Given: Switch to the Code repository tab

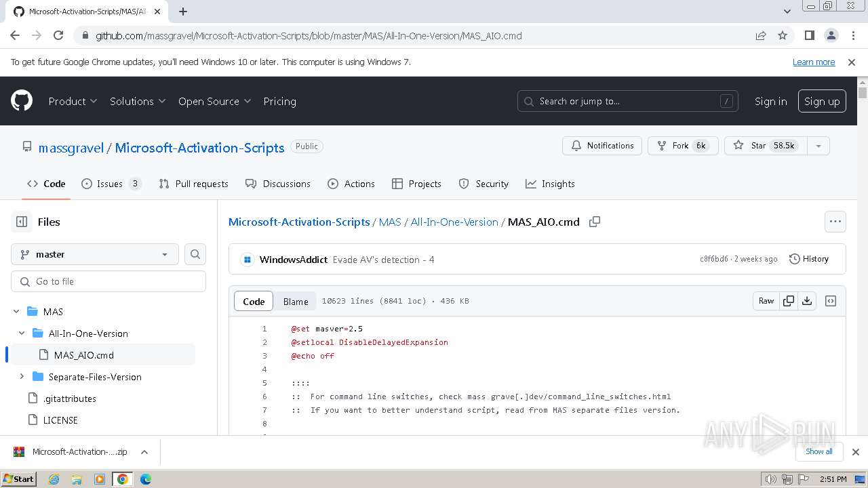Looking at the screenshot, I should pyautogui.click(x=46, y=184).
